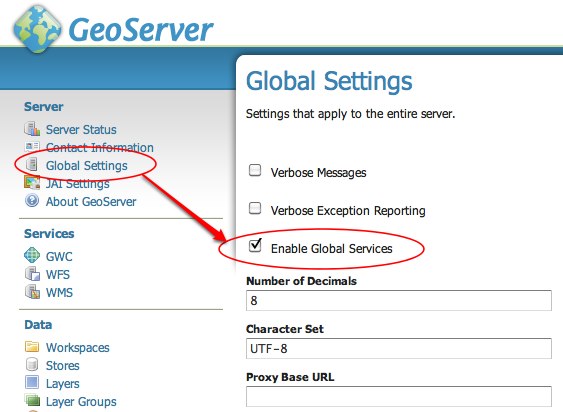563x412 pixels.
Task: Focus the Proxy Base URL field
Action: click(x=399, y=397)
